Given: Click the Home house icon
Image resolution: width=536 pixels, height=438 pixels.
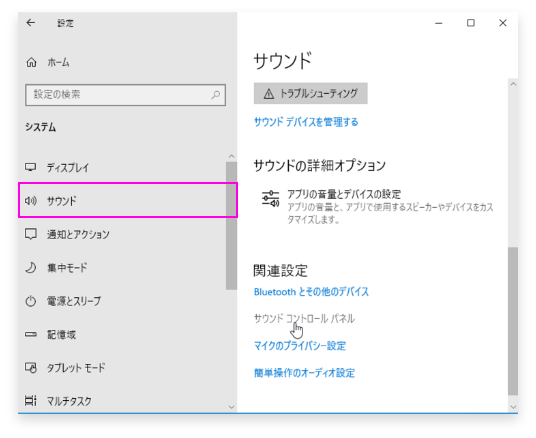Looking at the screenshot, I should click(x=31, y=62).
